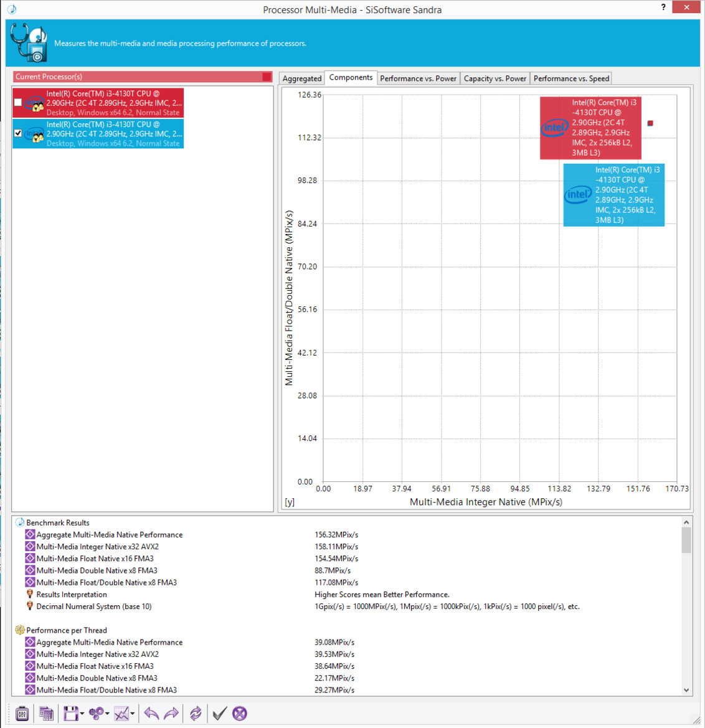
Task: Click the 'Benchmark Results' section heading
Action: 57,522
